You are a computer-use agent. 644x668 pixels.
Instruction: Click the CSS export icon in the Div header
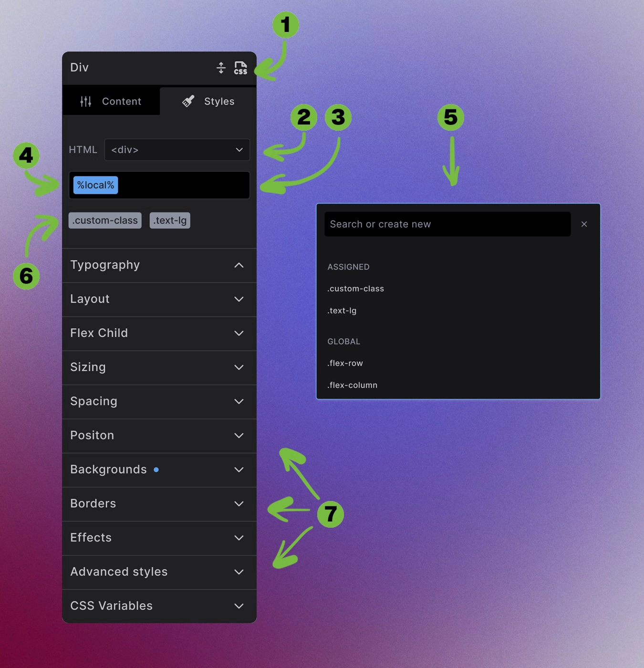[241, 68]
